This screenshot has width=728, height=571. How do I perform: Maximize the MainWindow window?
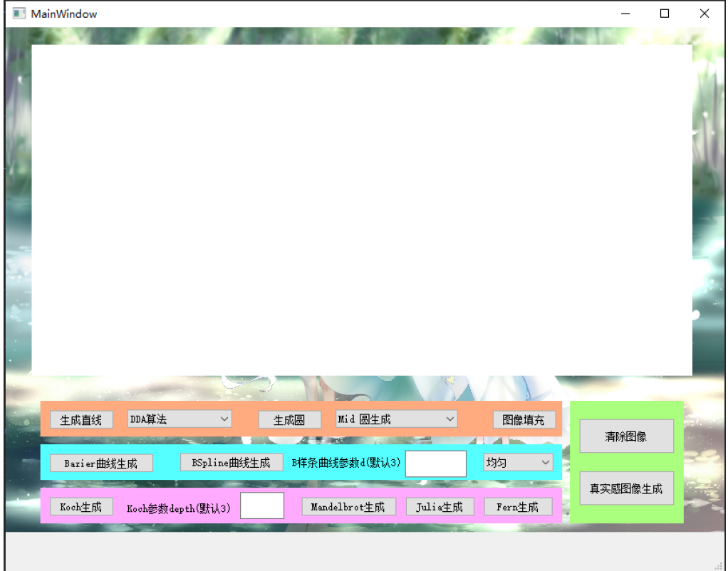click(665, 14)
